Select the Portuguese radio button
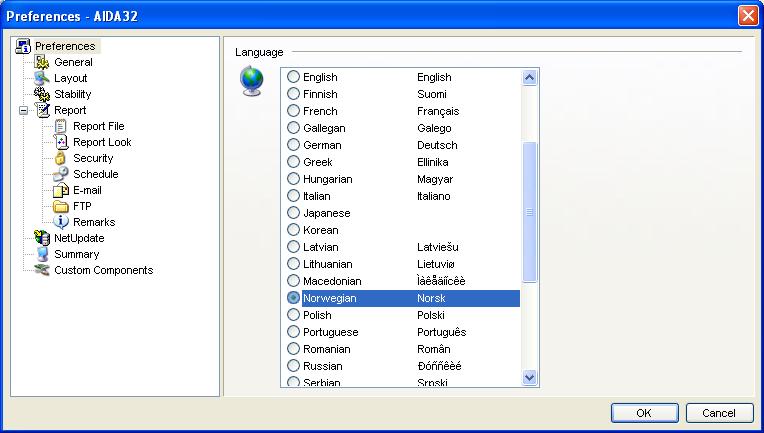This screenshot has width=764, height=433. pos(293,332)
